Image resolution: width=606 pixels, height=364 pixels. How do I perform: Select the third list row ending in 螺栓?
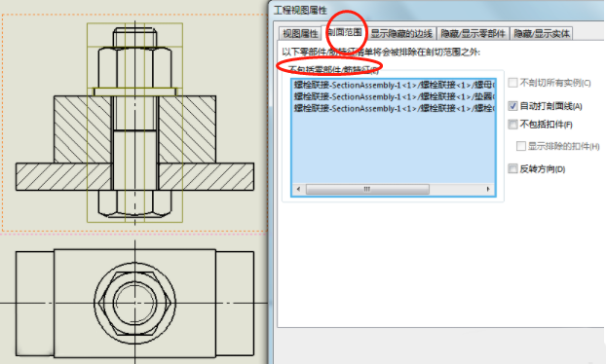click(x=394, y=108)
